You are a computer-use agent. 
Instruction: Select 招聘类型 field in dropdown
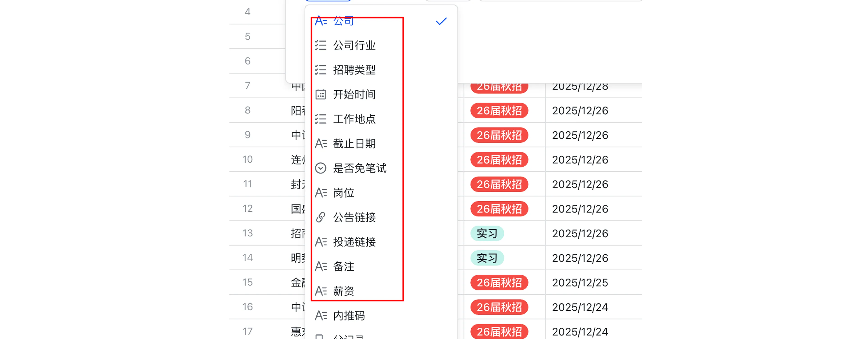click(381, 70)
